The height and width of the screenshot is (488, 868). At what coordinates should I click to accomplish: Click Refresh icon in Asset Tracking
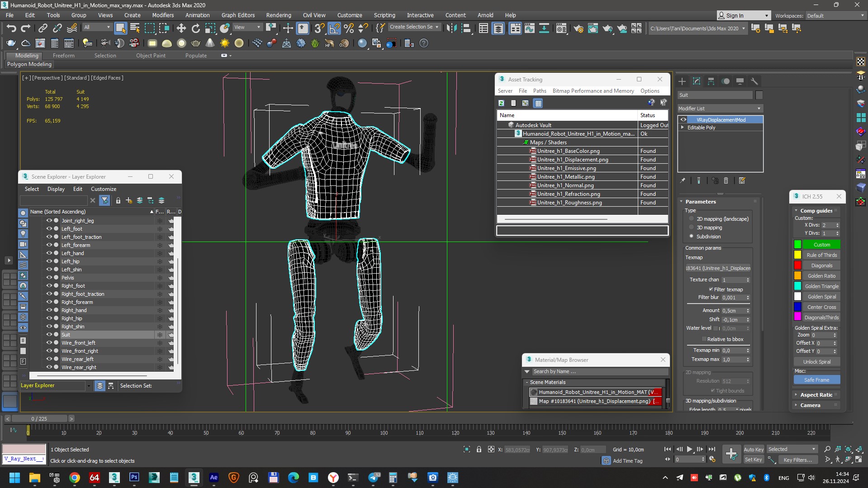501,103
